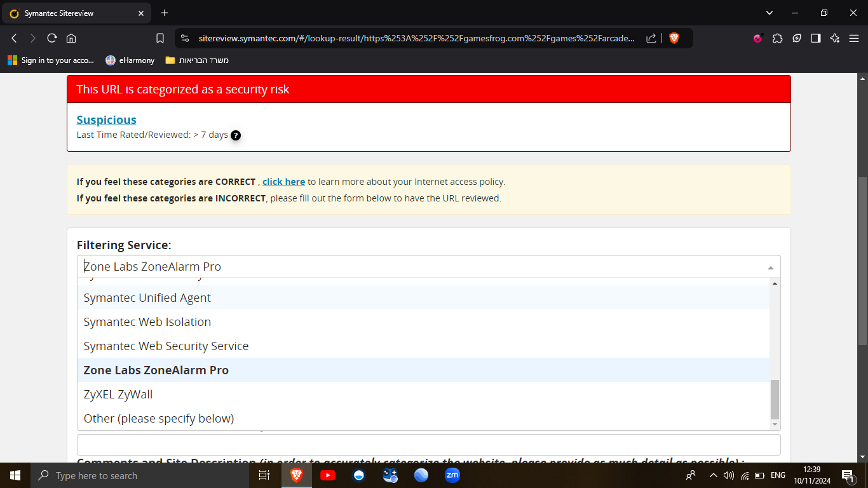Focus the Windows taskbar search box
The height and width of the screenshot is (488, 868).
tap(139, 475)
